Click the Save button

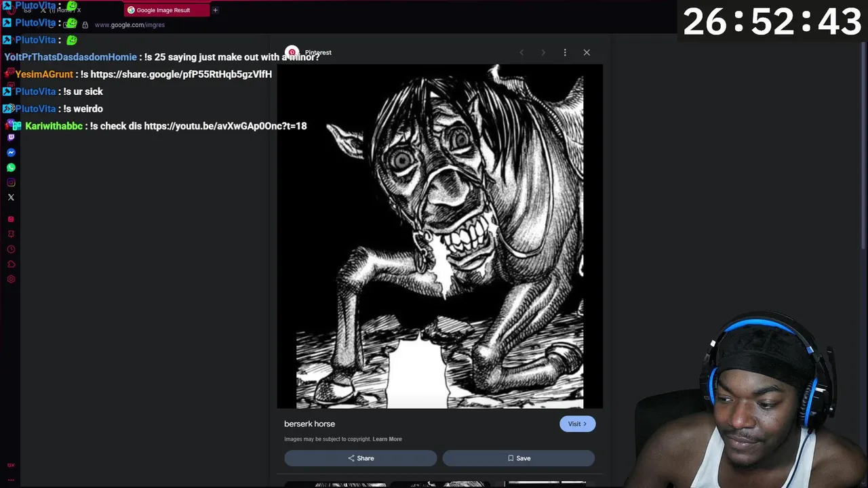pos(519,458)
